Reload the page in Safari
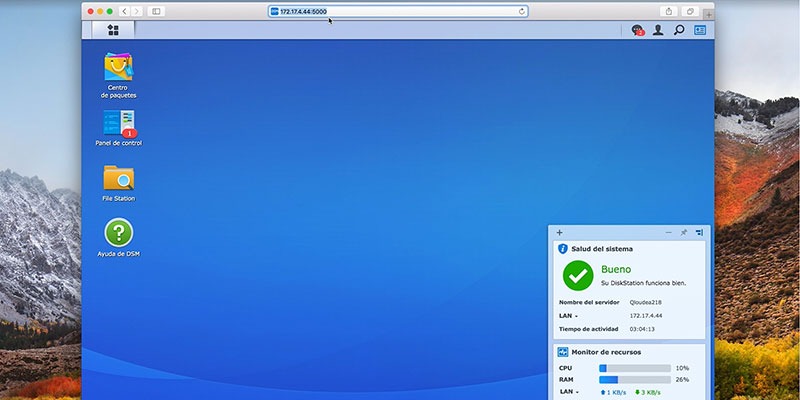The height and width of the screenshot is (400, 800). coord(521,11)
